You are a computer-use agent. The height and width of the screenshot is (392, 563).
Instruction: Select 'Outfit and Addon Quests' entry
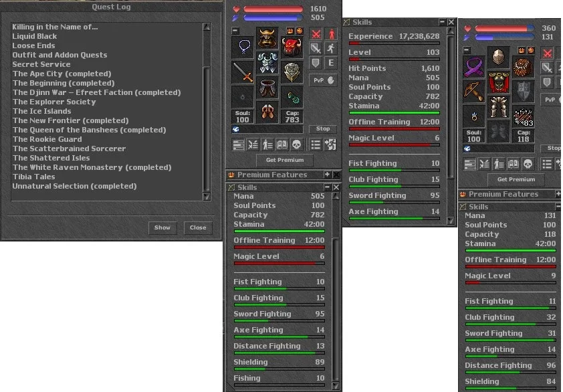pos(60,55)
